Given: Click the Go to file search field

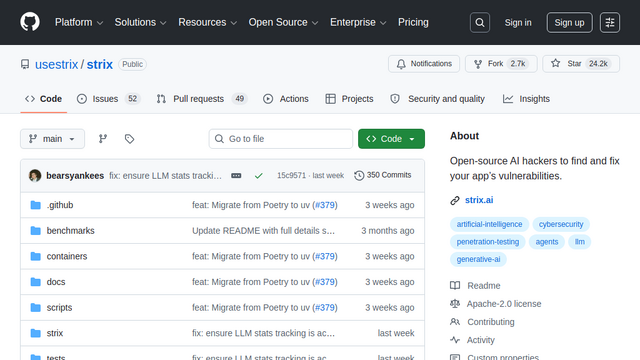Looking at the screenshot, I should tap(281, 139).
